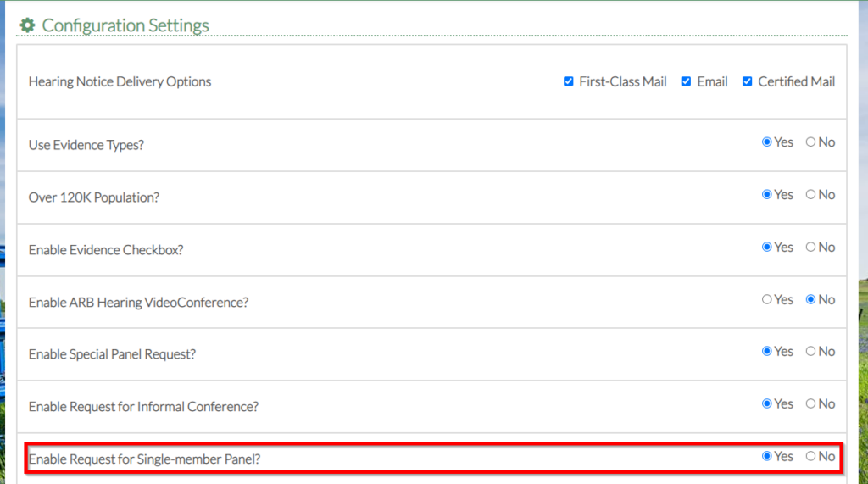Viewport: 868px width, 484px height.
Task: Uncheck the Certified Mail checkbox
Action: (747, 82)
